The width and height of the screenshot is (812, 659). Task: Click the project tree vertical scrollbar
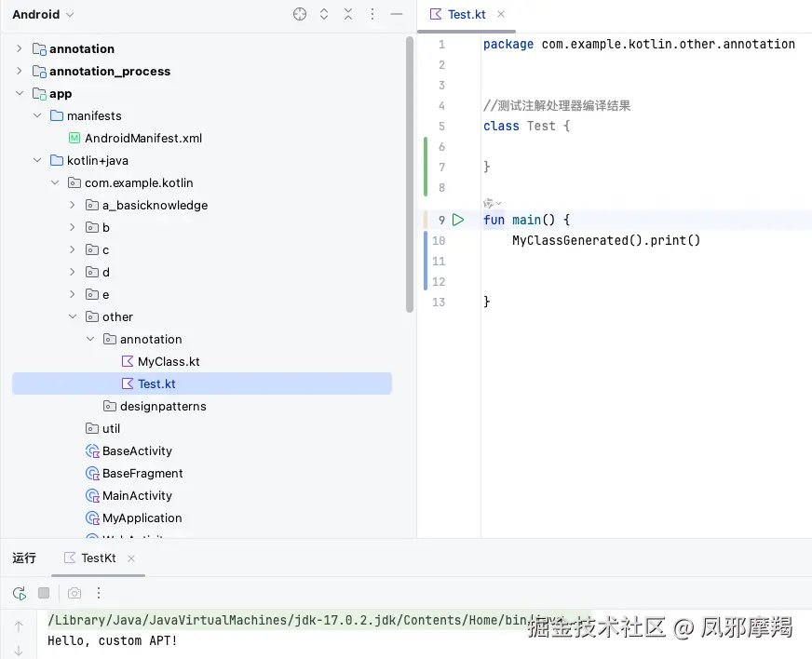410,175
